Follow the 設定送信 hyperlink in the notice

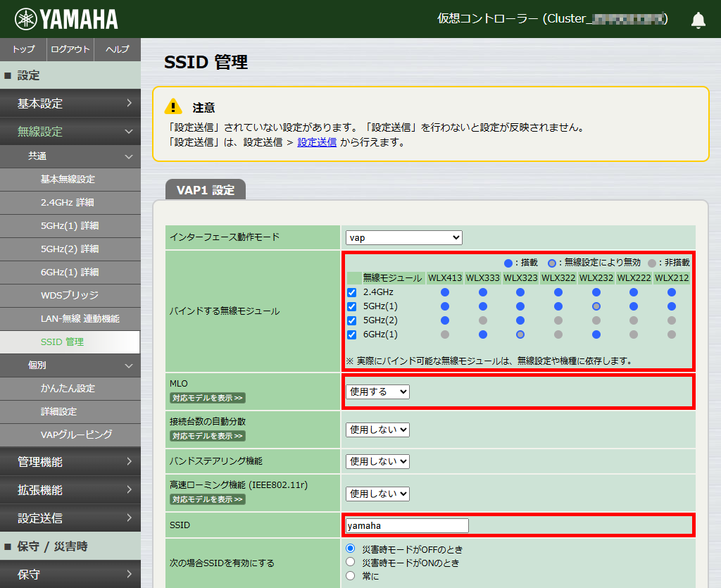coord(317,142)
